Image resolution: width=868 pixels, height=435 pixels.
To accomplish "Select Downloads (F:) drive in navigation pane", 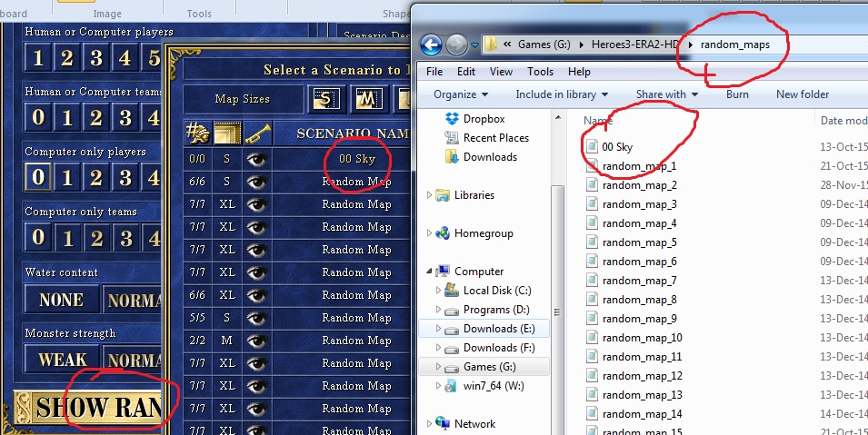I will point(499,348).
